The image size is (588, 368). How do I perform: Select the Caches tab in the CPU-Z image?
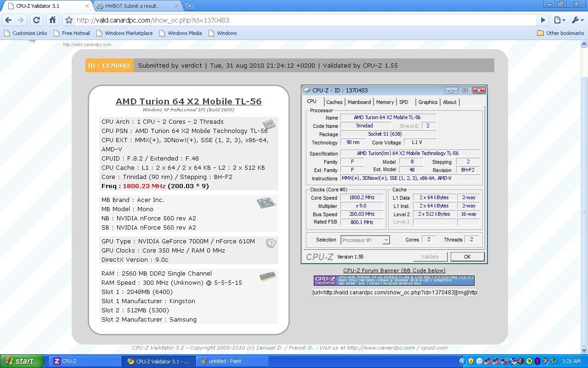(x=334, y=102)
